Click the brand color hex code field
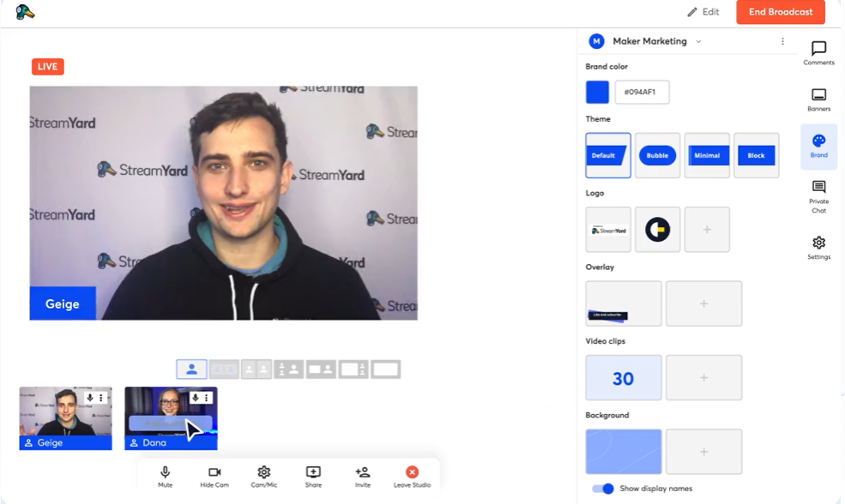This screenshot has width=845, height=504. [x=642, y=92]
